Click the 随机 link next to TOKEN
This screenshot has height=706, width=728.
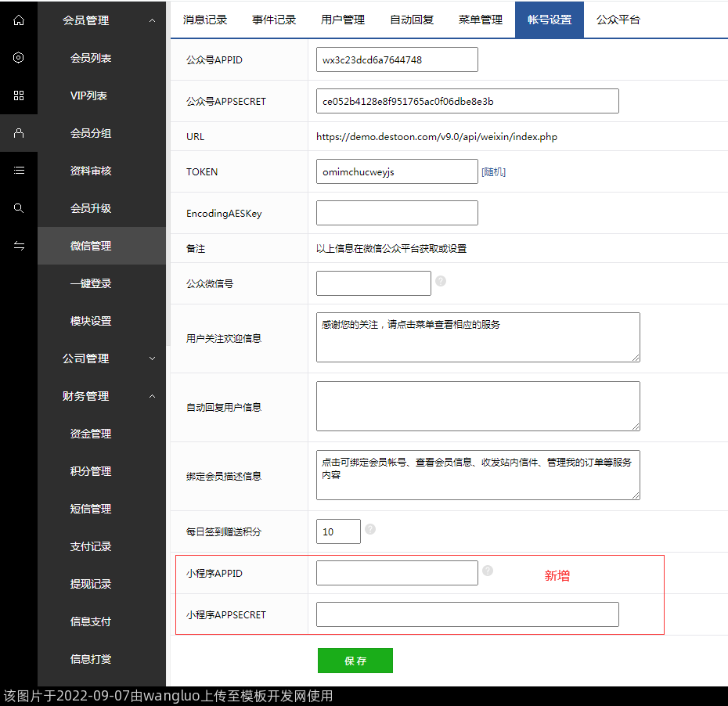click(493, 172)
